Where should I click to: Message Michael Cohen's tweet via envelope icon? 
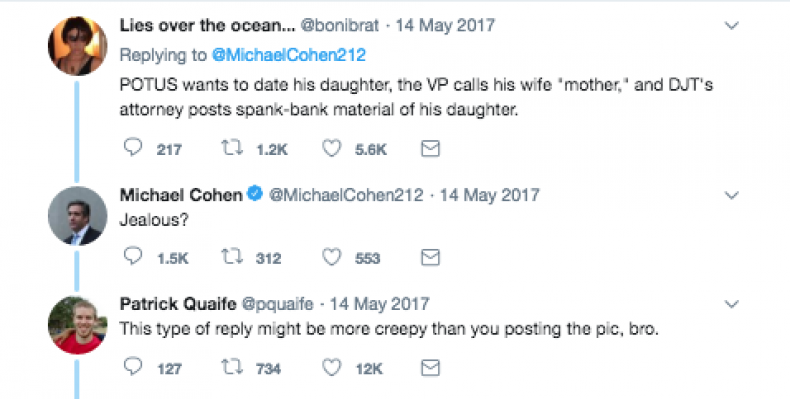click(x=430, y=257)
